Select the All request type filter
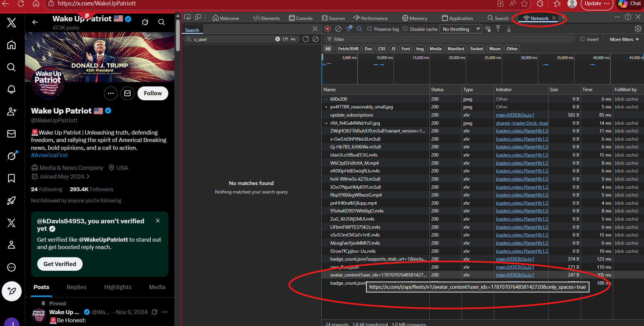644x326 pixels. [x=328, y=49]
